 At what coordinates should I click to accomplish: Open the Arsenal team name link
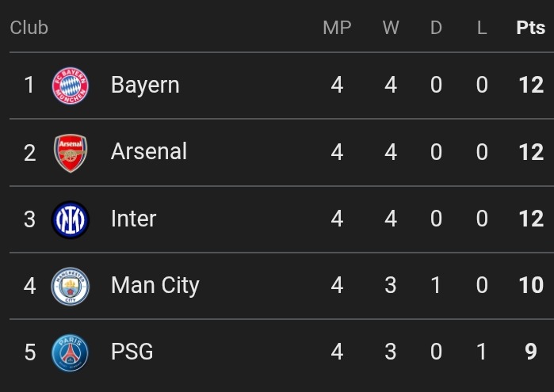[x=149, y=151]
